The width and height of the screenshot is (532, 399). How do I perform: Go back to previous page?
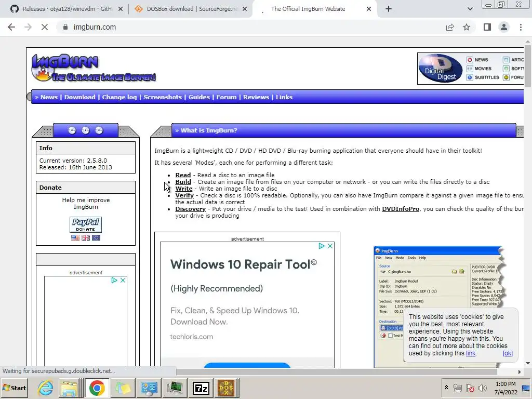(x=11, y=27)
